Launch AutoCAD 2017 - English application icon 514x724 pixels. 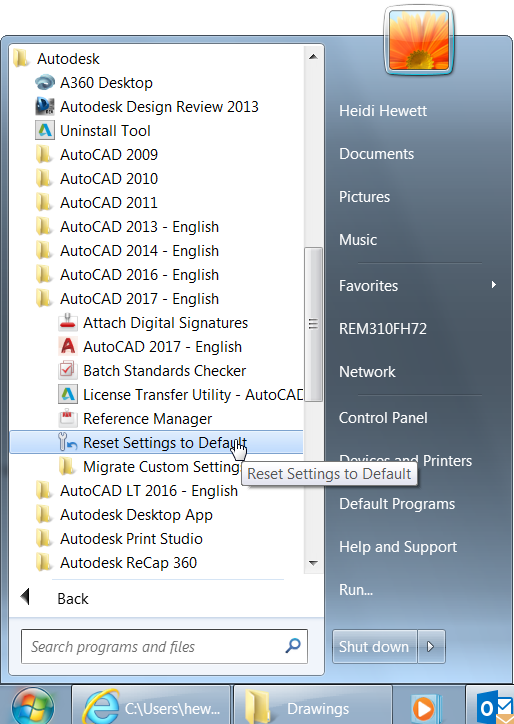[x=68, y=347]
